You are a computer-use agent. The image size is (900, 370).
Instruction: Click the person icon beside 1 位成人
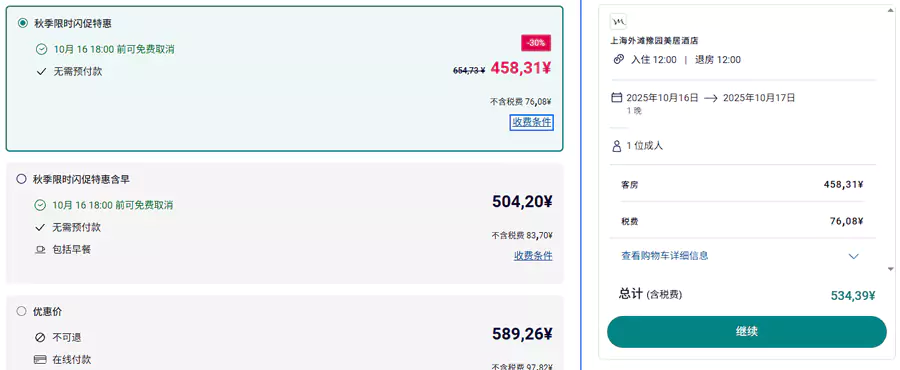(617, 146)
